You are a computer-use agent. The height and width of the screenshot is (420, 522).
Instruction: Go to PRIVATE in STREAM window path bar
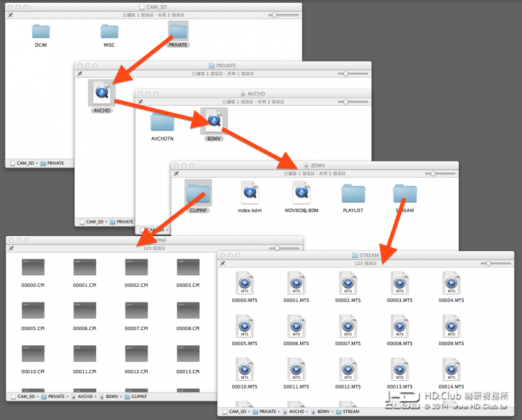264,411
